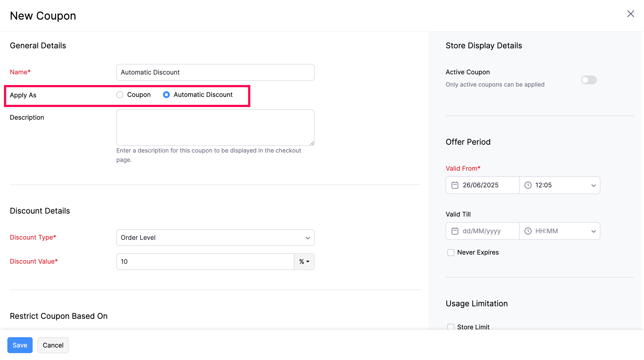
Task: Click the Save button
Action: tap(20, 345)
